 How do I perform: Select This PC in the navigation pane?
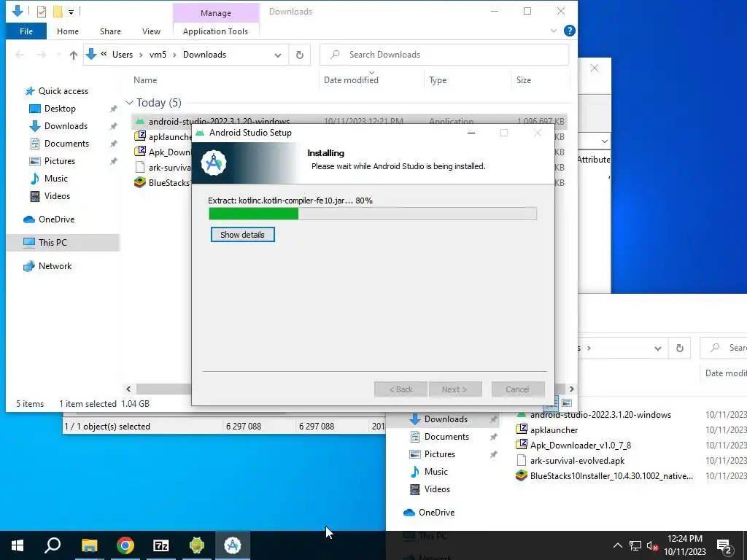(53, 242)
